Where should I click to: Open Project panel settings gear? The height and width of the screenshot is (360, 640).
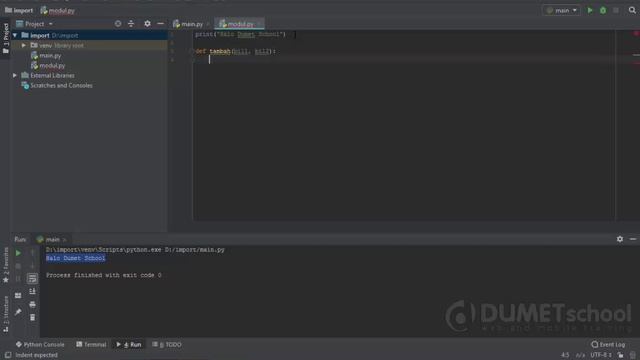[x=147, y=24]
